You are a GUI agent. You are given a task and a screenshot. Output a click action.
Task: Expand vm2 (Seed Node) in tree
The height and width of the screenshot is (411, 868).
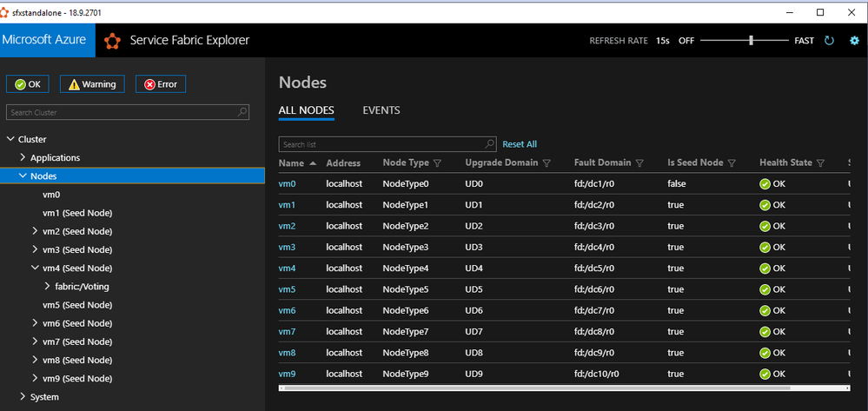(x=35, y=231)
